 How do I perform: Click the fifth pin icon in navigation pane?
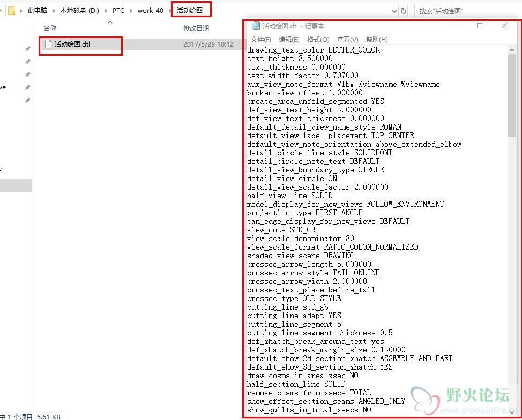(28, 100)
